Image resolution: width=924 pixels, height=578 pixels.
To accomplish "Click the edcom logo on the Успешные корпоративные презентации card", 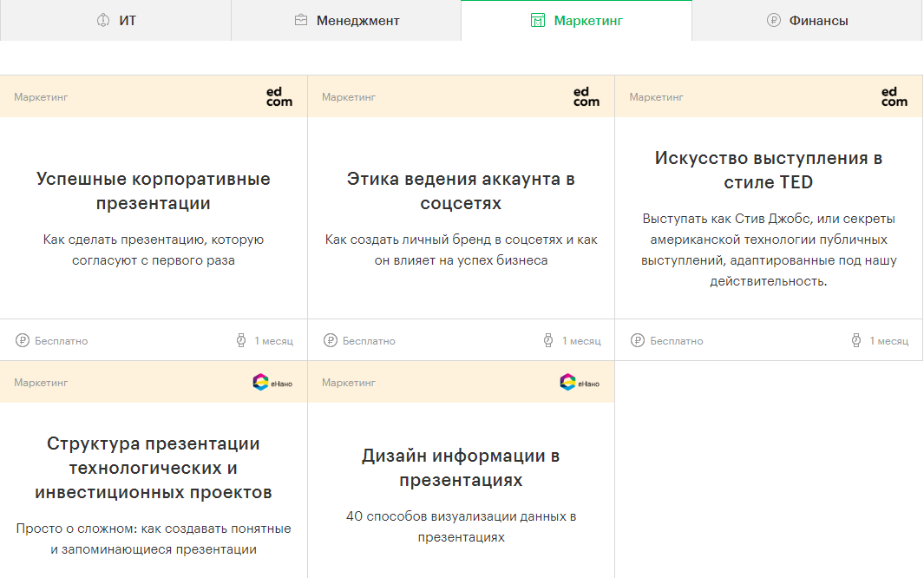I will coord(279,96).
